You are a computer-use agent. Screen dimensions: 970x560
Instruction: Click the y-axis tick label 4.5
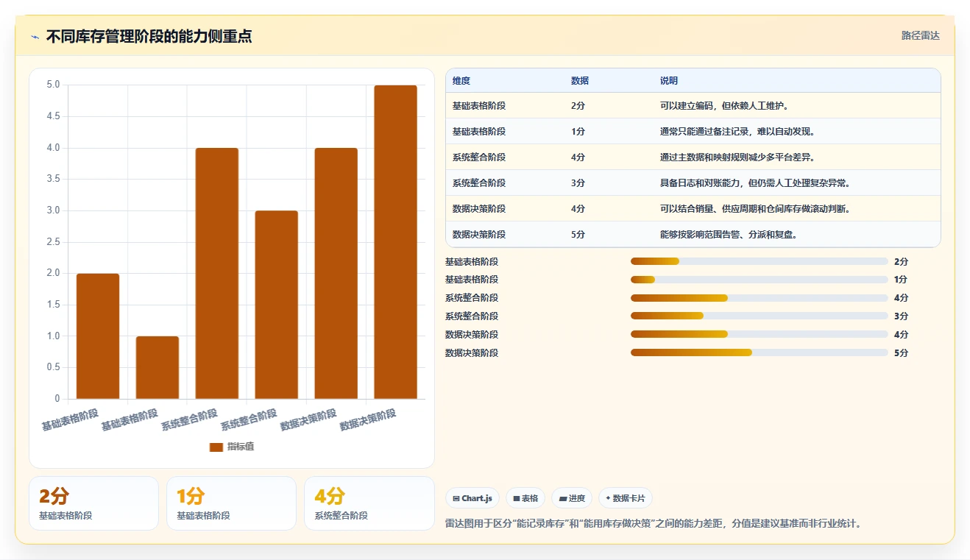(53, 116)
